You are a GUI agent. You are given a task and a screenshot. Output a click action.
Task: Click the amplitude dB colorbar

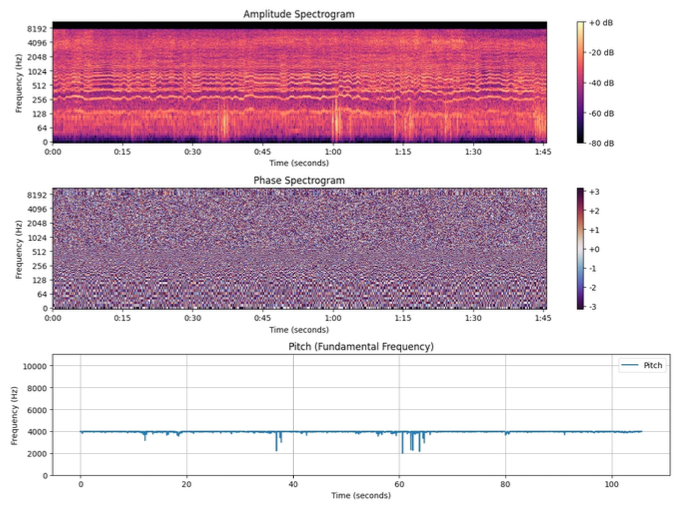pyautogui.click(x=583, y=82)
